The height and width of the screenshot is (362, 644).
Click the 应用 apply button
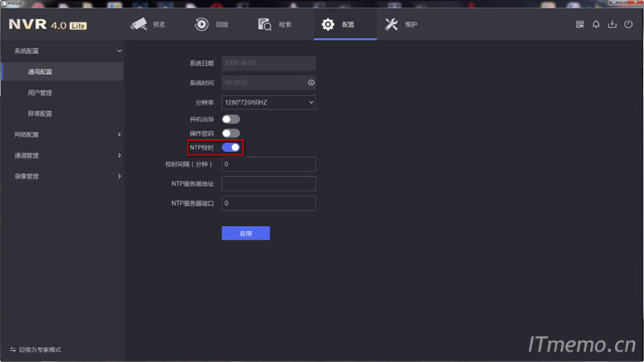click(x=246, y=233)
